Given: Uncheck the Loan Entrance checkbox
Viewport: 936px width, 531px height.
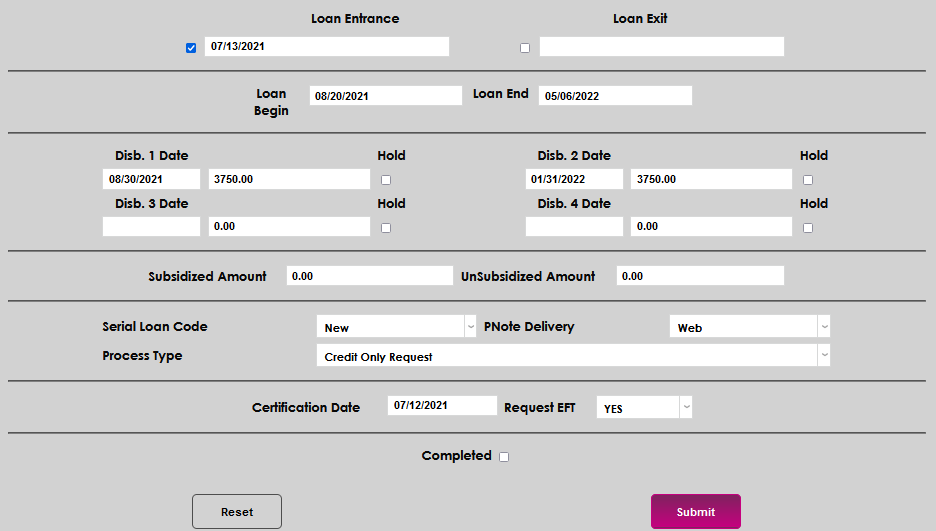Looking at the screenshot, I should coord(191,48).
